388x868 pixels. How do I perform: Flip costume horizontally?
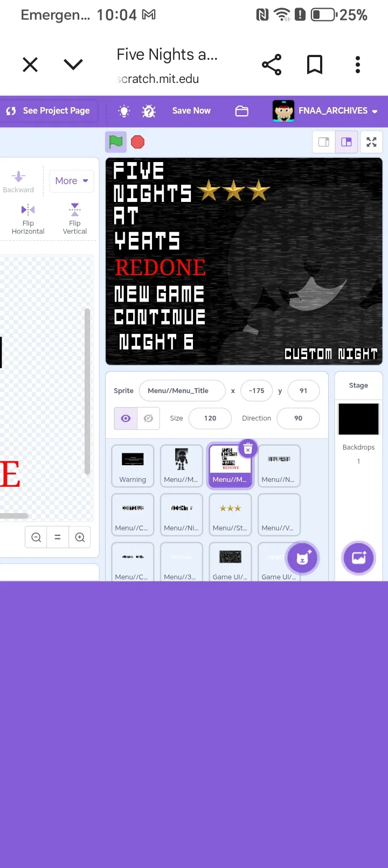pyautogui.click(x=28, y=219)
